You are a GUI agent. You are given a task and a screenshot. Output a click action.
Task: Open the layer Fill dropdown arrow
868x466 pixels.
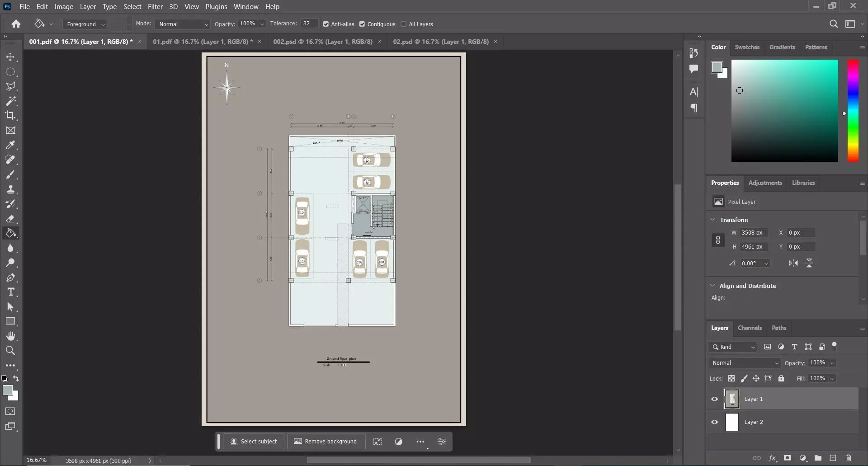coord(832,379)
